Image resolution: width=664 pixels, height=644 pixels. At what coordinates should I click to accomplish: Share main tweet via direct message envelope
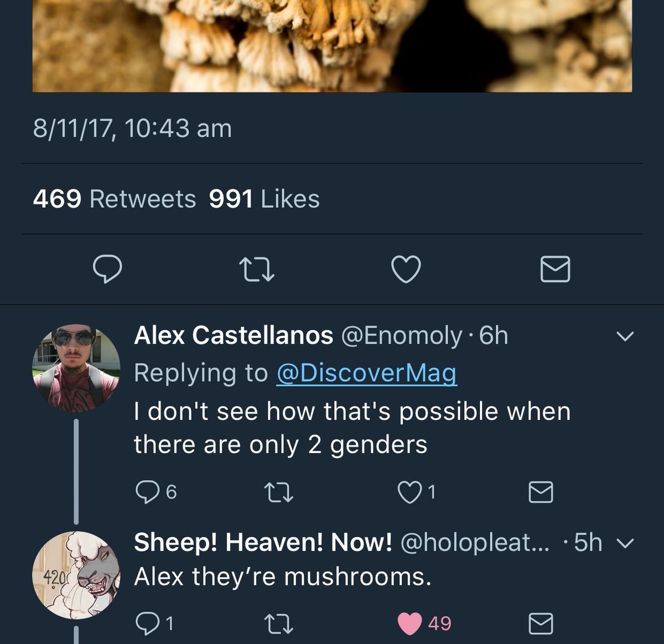[x=554, y=269]
